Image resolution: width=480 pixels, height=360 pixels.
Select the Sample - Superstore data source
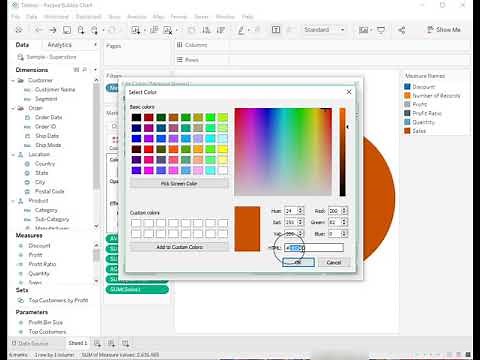point(47,57)
